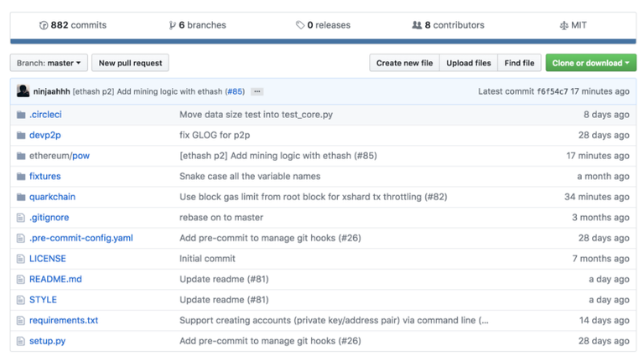Click the Create new file button
Image resolution: width=644 pixels, height=356 pixels.
pyautogui.click(x=404, y=63)
